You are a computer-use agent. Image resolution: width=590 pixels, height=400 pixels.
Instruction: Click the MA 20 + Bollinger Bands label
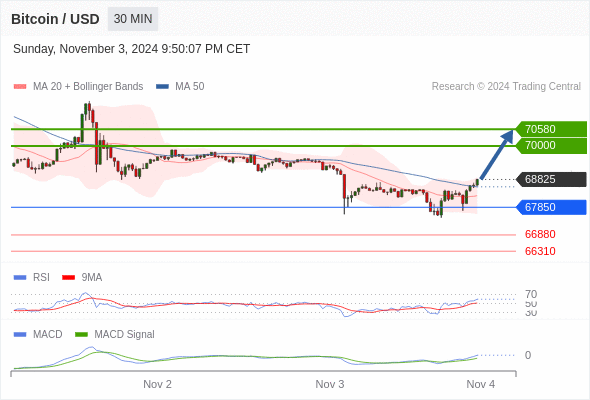point(88,87)
